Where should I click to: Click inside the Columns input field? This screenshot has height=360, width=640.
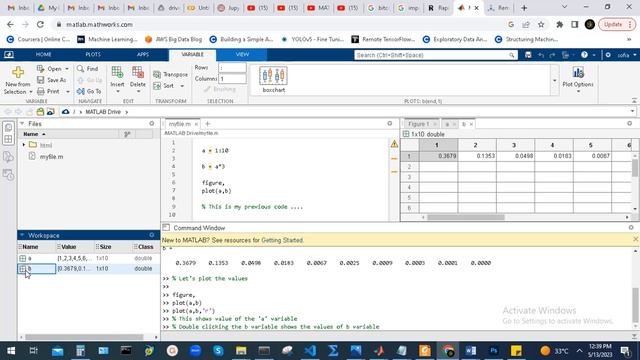(232, 79)
